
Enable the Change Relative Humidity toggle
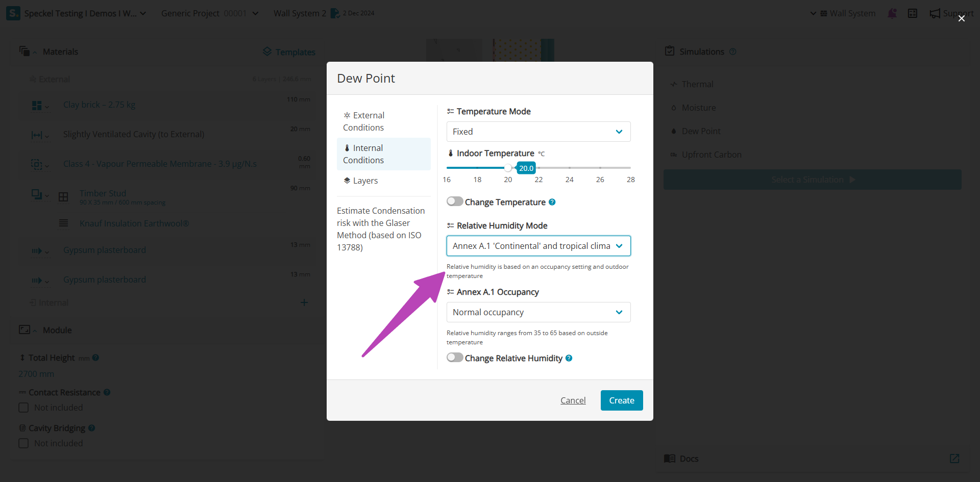455,358
